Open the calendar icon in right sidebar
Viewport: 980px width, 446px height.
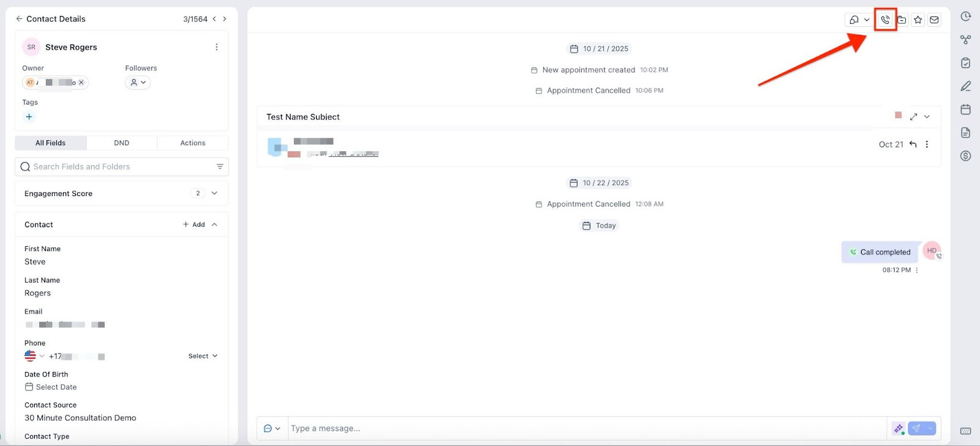[x=966, y=110]
